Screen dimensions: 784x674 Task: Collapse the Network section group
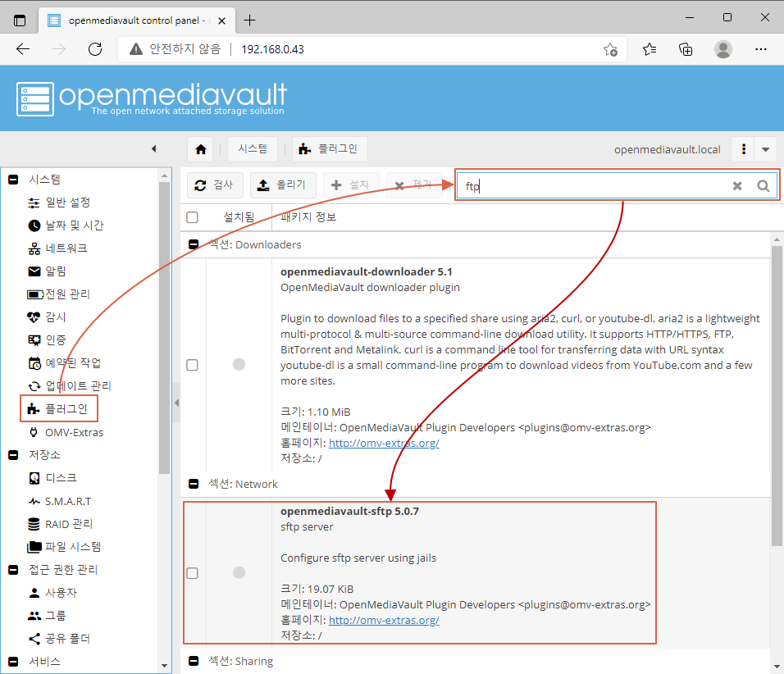pyautogui.click(x=194, y=484)
